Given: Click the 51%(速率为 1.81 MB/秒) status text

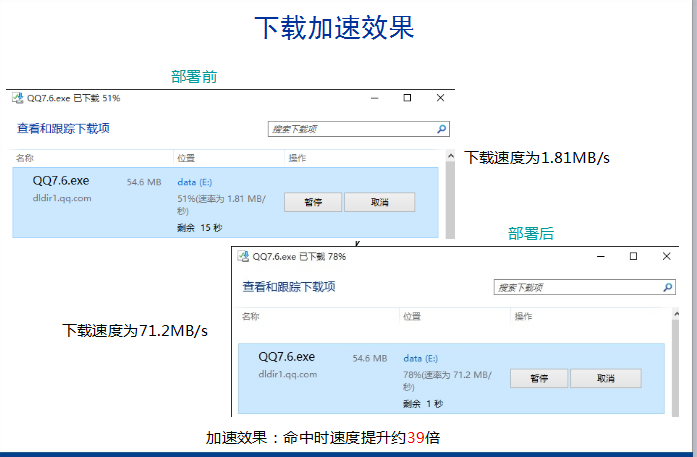Looking at the screenshot, I should click(x=221, y=204).
